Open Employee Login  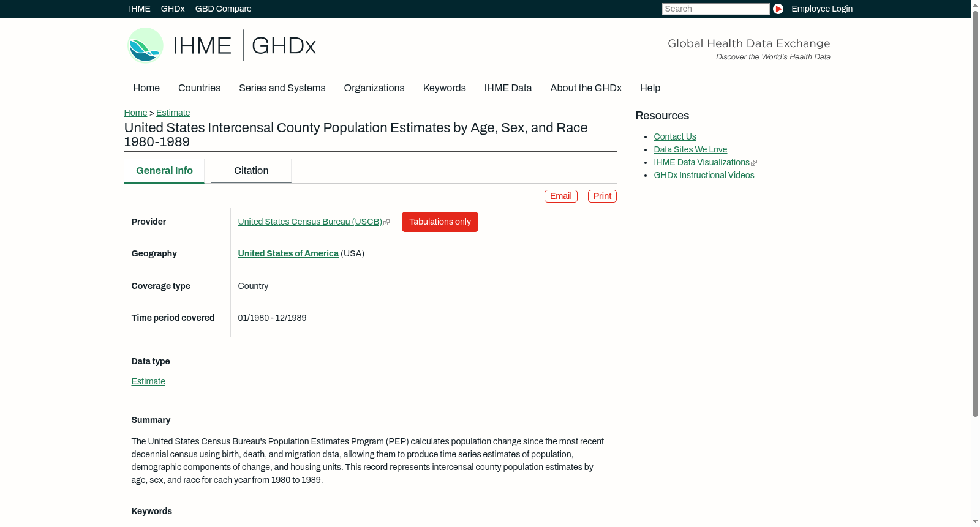pyautogui.click(x=822, y=9)
